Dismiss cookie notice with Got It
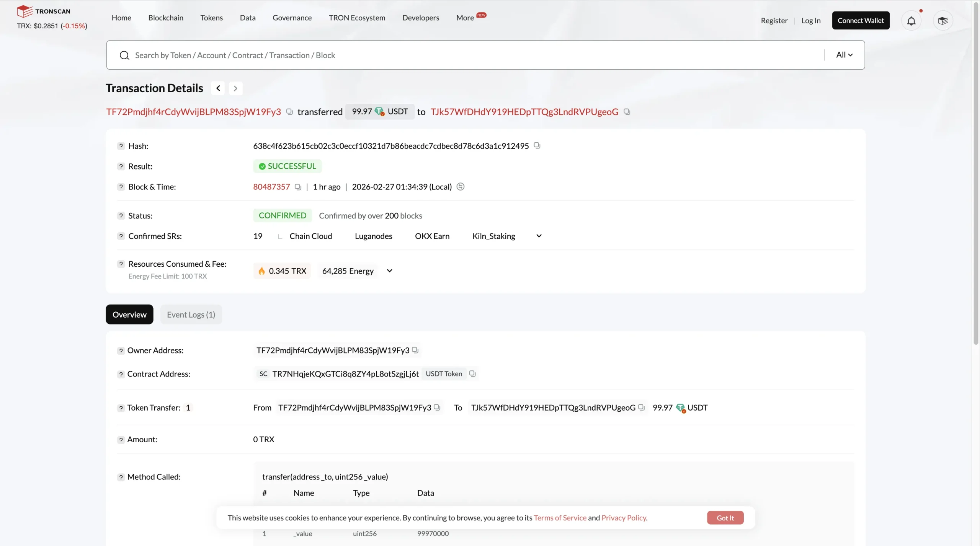 coord(725,518)
